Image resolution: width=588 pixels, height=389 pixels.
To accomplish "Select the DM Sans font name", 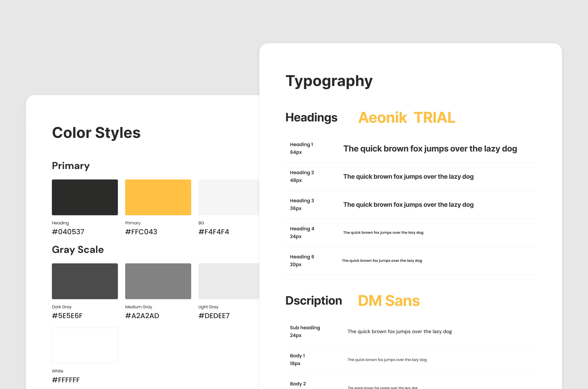I will pos(389,301).
